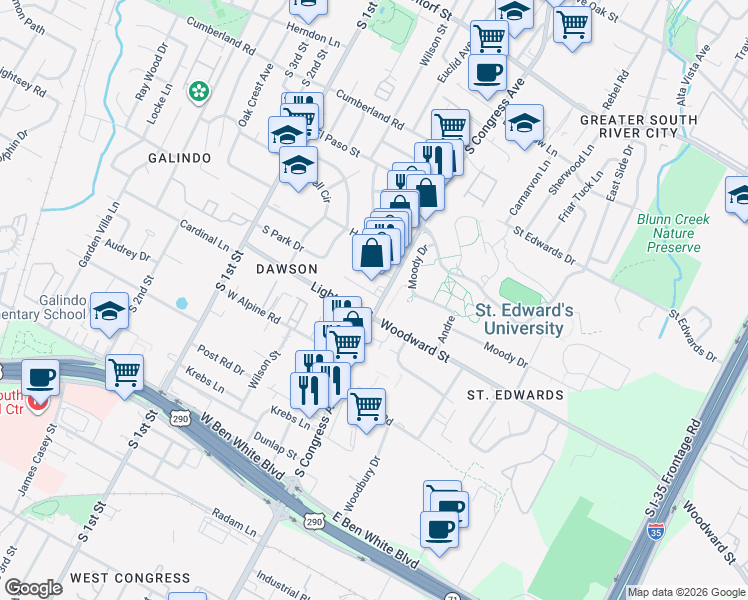Click the El Paso St street label
This screenshot has width=748, height=600.
[x=337, y=142]
